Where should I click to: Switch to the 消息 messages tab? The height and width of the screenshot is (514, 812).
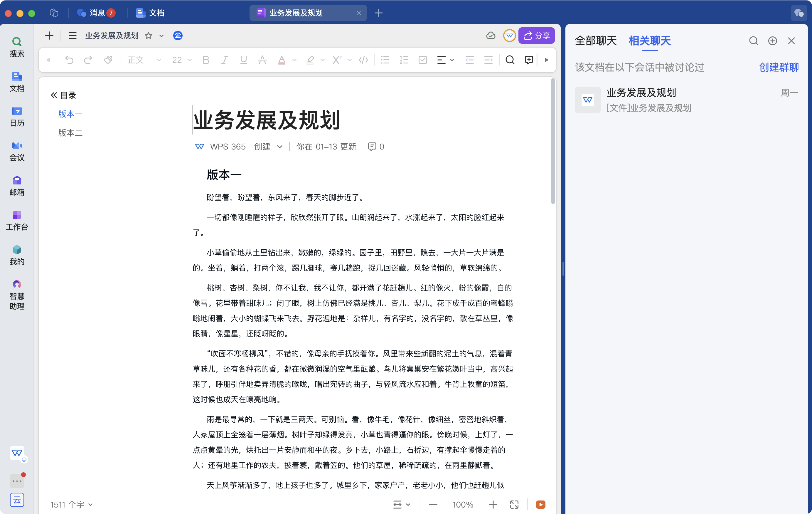pyautogui.click(x=97, y=13)
